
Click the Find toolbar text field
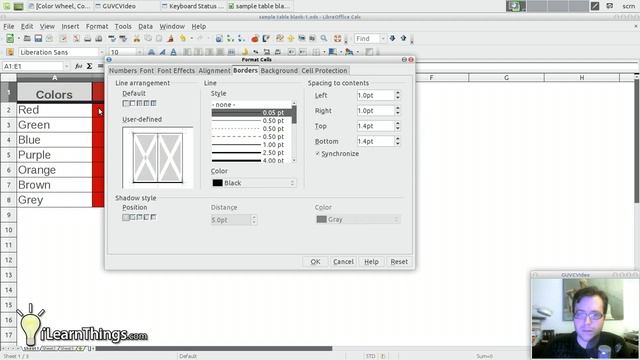[367, 38]
